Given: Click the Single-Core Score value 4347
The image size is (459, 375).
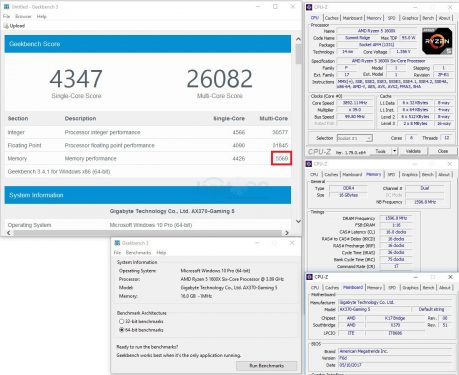Looking at the screenshot, I should (76, 79).
